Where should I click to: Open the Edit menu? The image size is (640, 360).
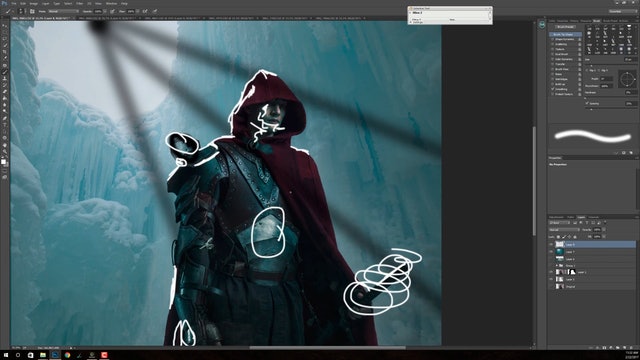(x=23, y=3)
